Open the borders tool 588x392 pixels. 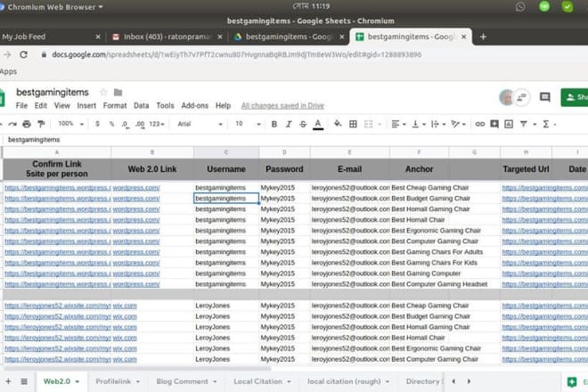click(x=353, y=124)
